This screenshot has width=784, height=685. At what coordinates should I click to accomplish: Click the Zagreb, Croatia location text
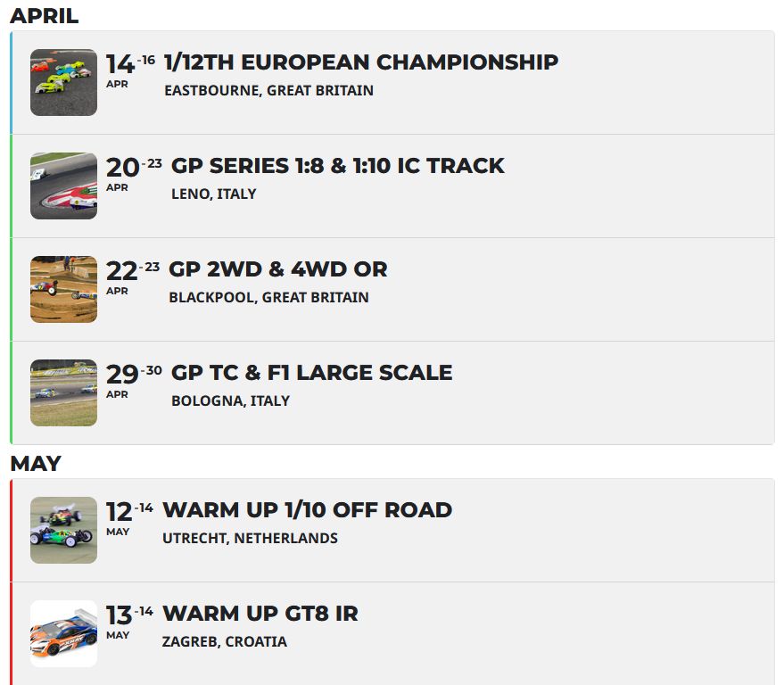pyautogui.click(x=225, y=641)
